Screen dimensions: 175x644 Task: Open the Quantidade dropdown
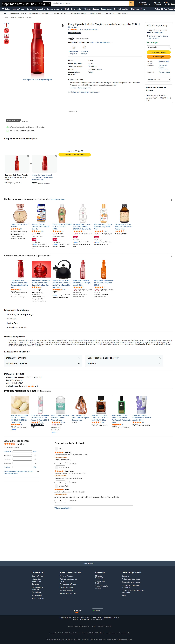click(x=159, y=47)
